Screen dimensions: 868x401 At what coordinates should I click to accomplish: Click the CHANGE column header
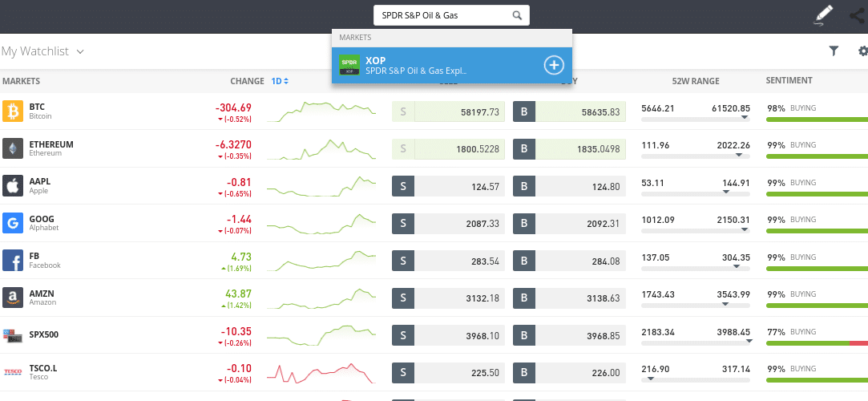(x=247, y=81)
